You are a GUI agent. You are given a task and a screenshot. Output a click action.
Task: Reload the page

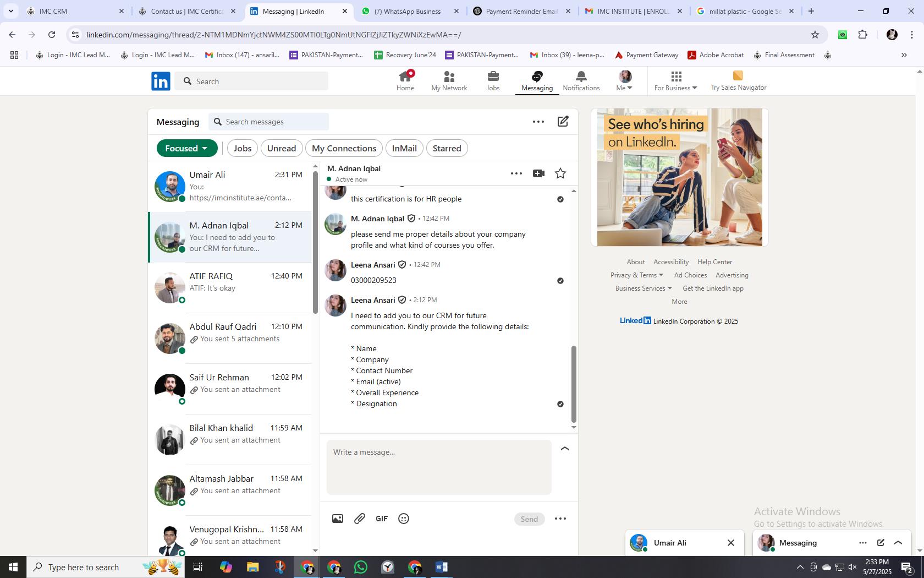[x=52, y=35]
